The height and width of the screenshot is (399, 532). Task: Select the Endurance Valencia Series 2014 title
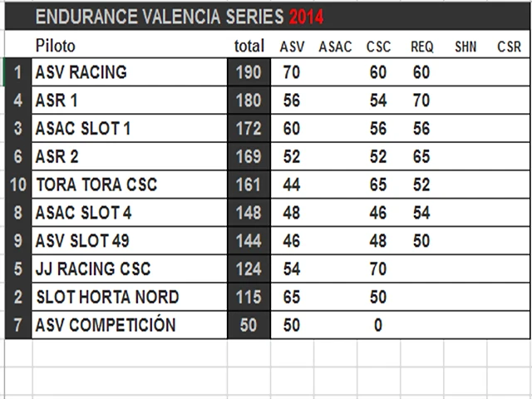click(x=180, y=17)
